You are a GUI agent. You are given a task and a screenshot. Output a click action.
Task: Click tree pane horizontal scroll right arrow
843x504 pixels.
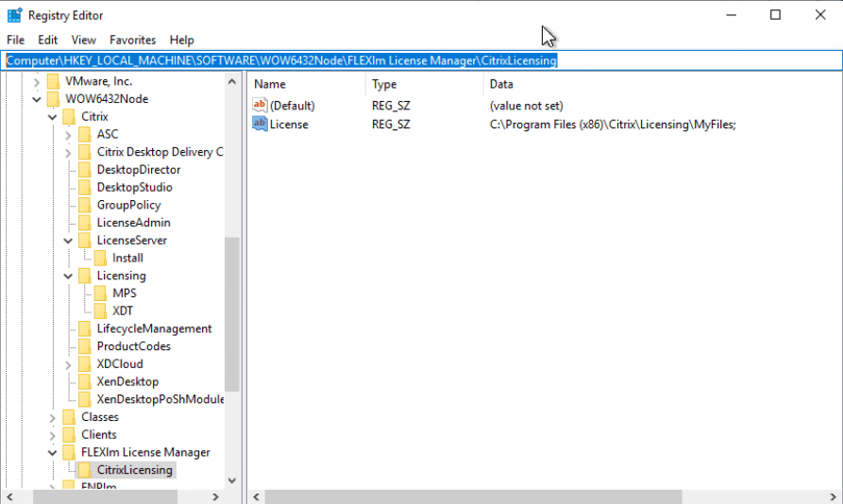pos(215,496)
